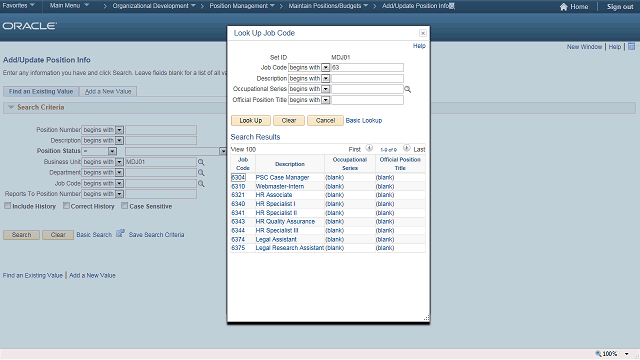Screen dimensions: 640x360
Task: Open zoom level dropdown arrow in status bar
Action: click(627, 354)
